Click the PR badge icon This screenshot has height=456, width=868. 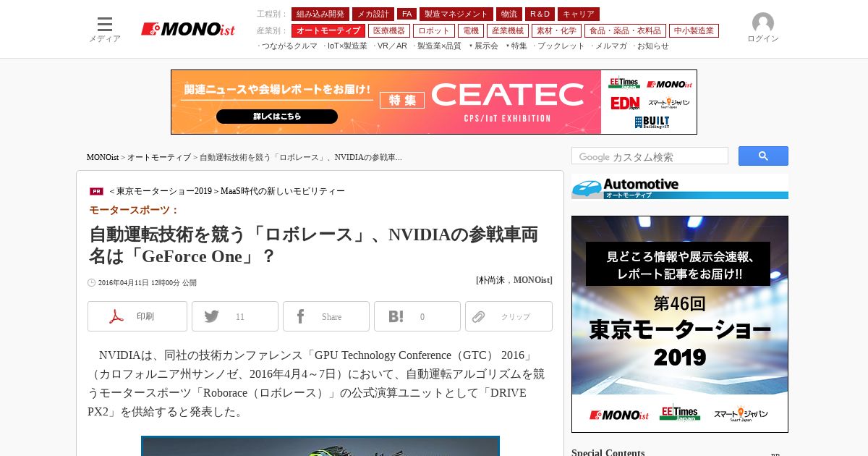click(x=96, y=191)
